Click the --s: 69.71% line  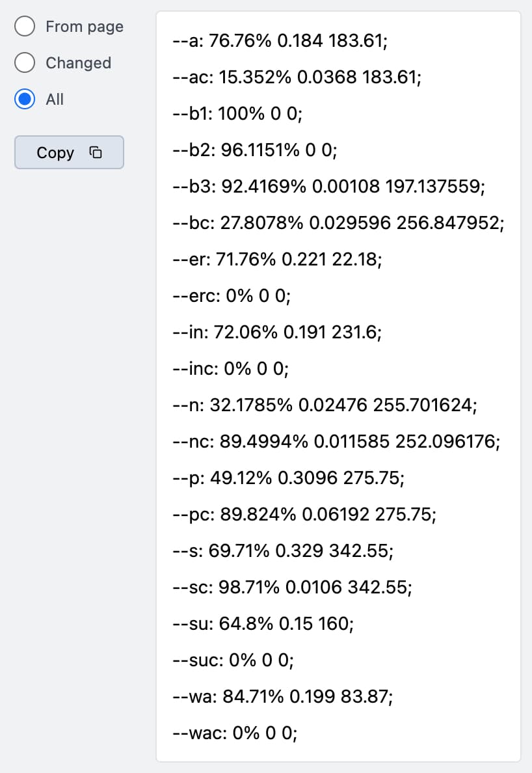click(x=284, y=552)
